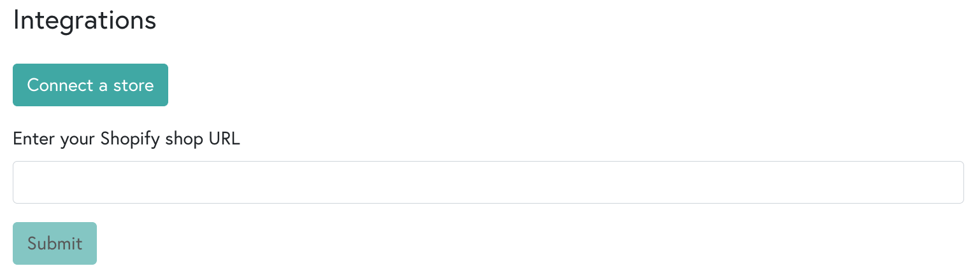Image resolution: width=980 pixels, height=280 pixels.
Task: Send the entered shop URL with Submit
Action: [x=55, y=243]
